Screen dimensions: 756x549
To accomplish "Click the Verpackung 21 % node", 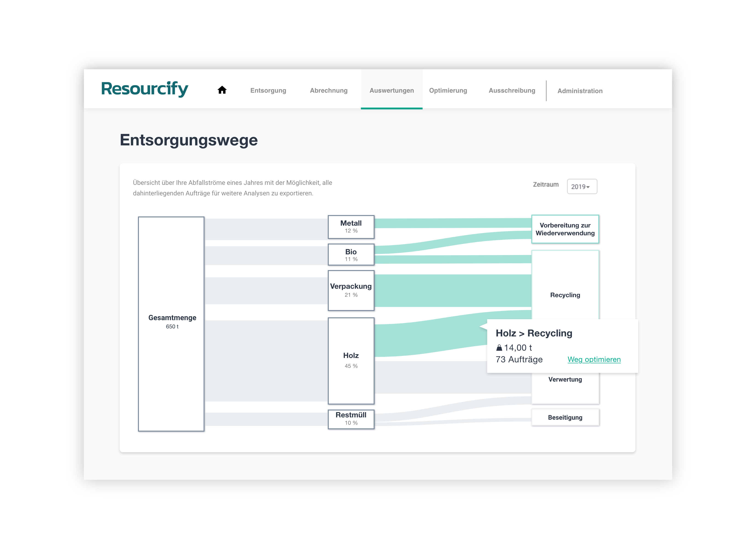I will point(351,291).
